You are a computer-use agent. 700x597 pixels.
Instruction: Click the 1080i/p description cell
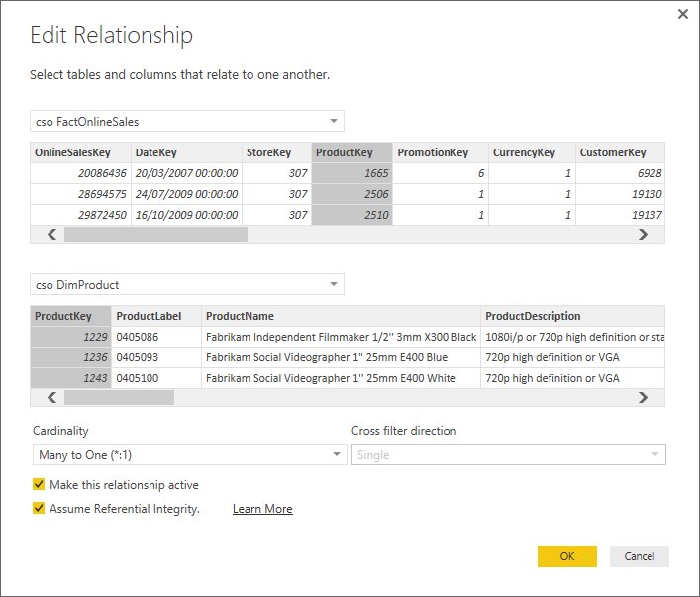point(572,337)
